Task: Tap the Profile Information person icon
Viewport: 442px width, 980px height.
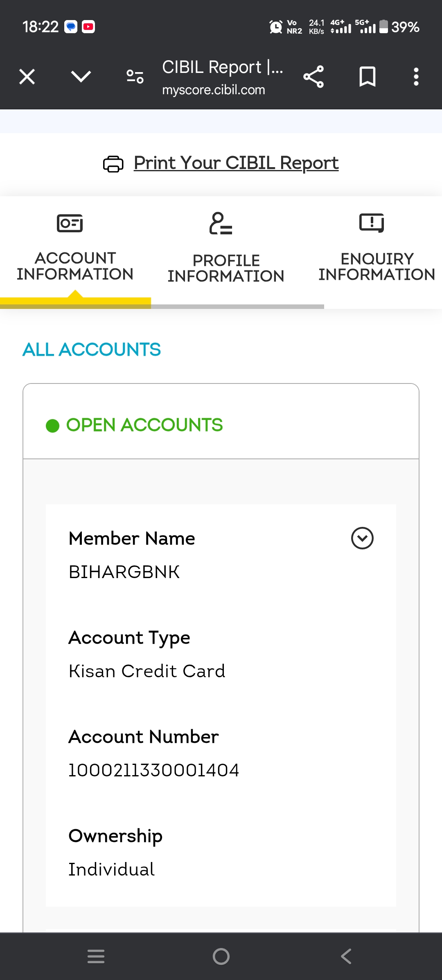Action: pos(221,223)
